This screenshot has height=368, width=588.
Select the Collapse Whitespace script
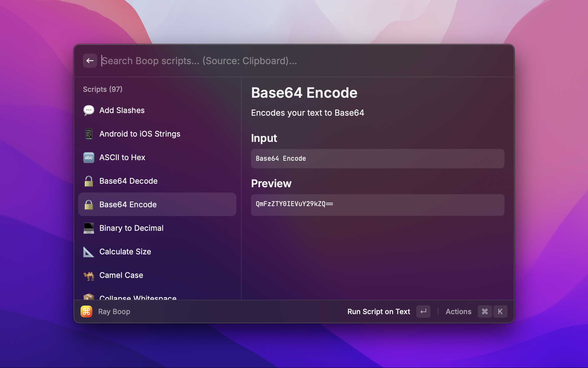pos(138,298)
